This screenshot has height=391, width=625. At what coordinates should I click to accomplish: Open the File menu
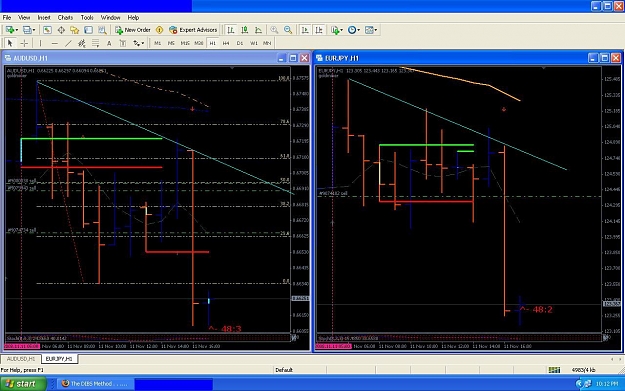7,18
